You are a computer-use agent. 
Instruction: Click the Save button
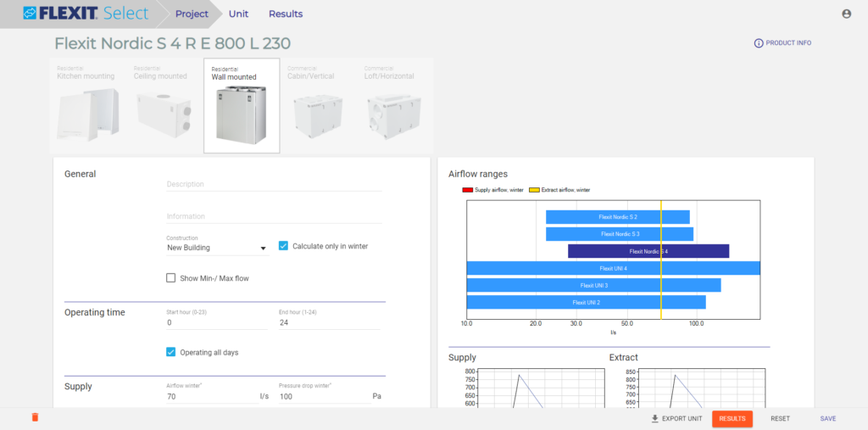point(827,418)
